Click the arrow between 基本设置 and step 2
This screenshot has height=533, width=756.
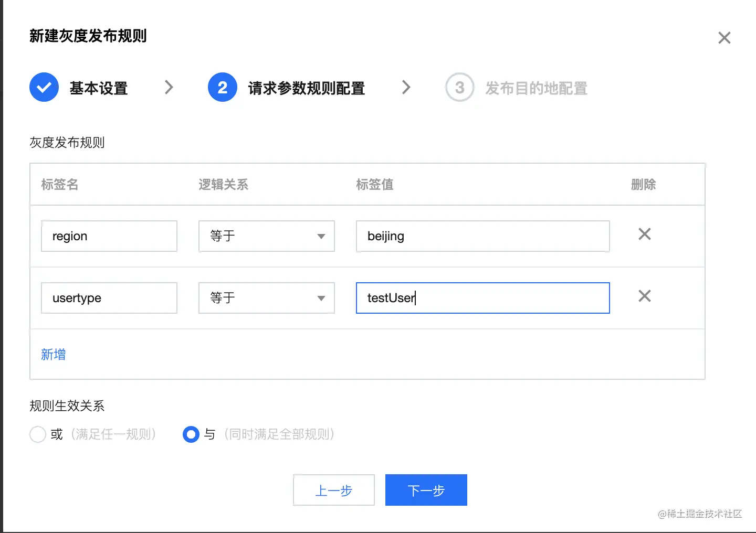pyautogui.click(x=169, y=87)
